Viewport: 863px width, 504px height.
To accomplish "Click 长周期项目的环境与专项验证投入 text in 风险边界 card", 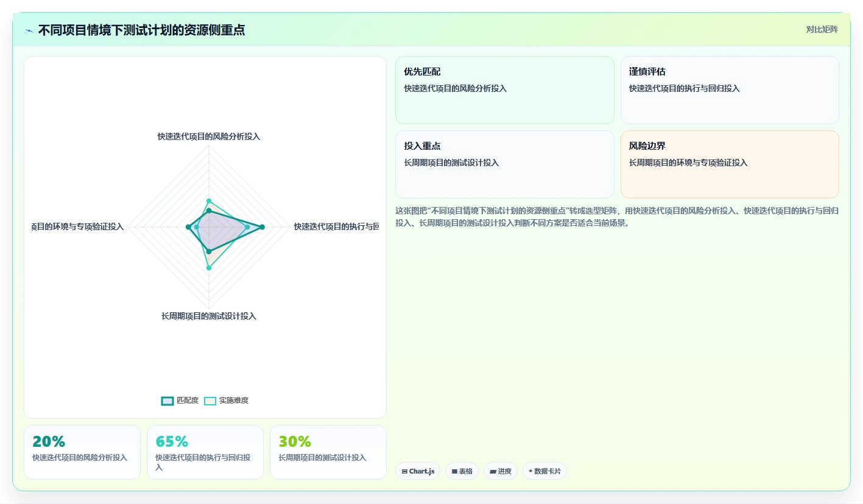I will [688, 163].
